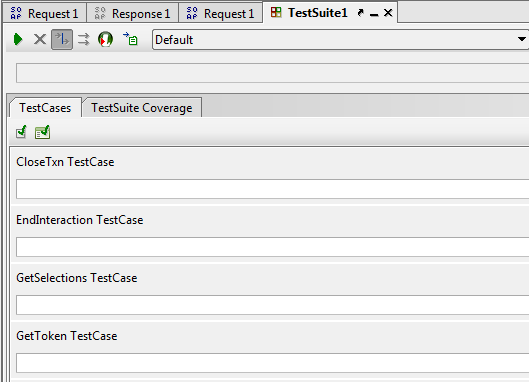
Task: Cancel the running TestSuite with X icon
Action: (x=40, y=39)
